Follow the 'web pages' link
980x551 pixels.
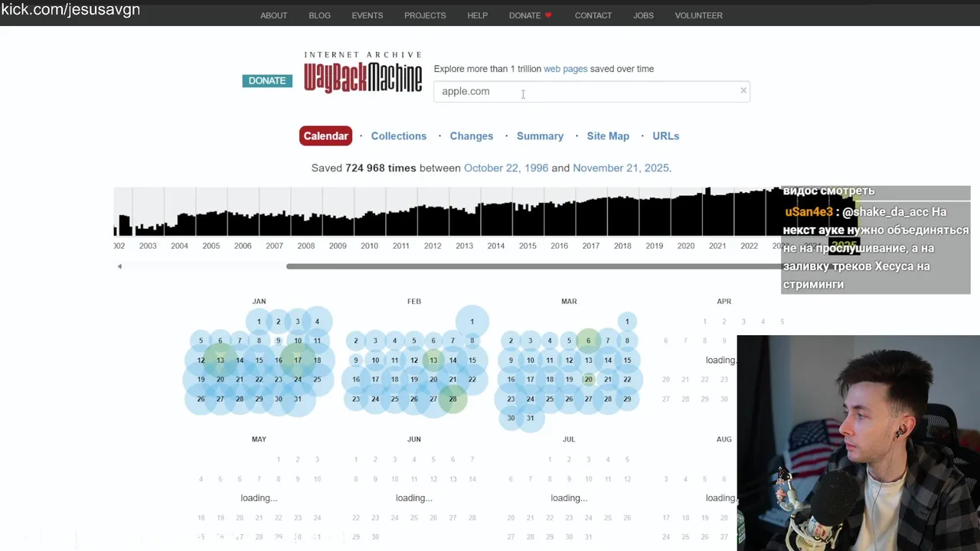[565, 69]
